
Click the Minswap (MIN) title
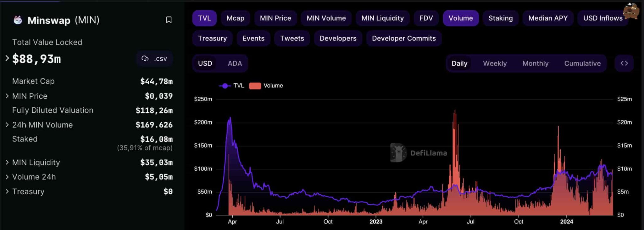(x=64, y=20)
